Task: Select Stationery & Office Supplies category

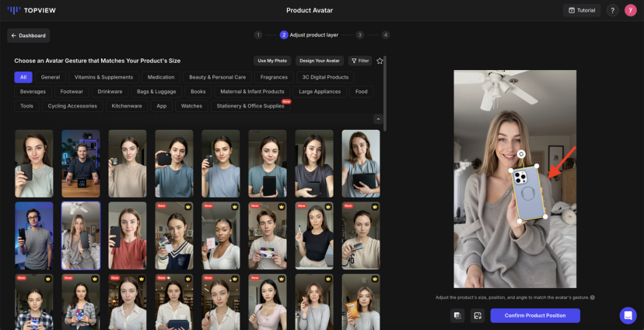Action: pyautogui.click(x=250, y=106)
